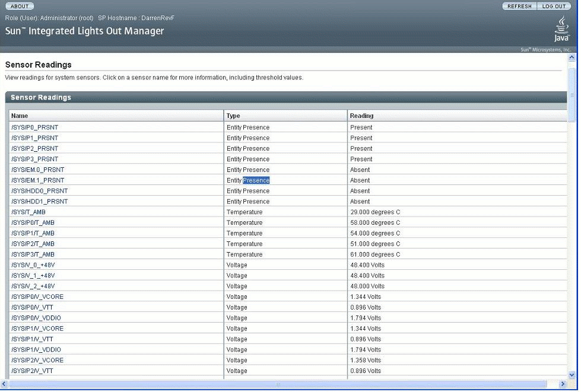This screenshot has width=581, height=392.
Task: Click the Reading column header
Action: [457, 116]
